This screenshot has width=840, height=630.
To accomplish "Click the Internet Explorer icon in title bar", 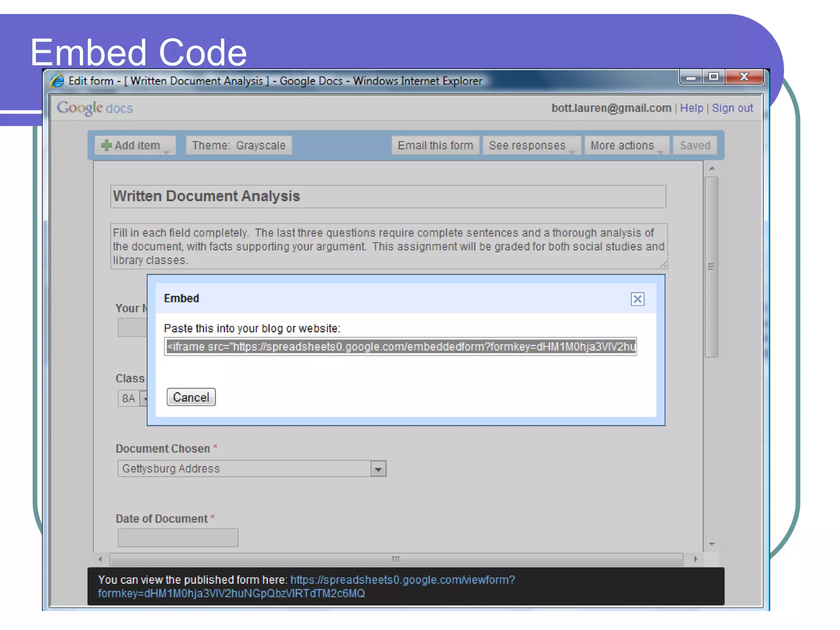I will (57, 81).
